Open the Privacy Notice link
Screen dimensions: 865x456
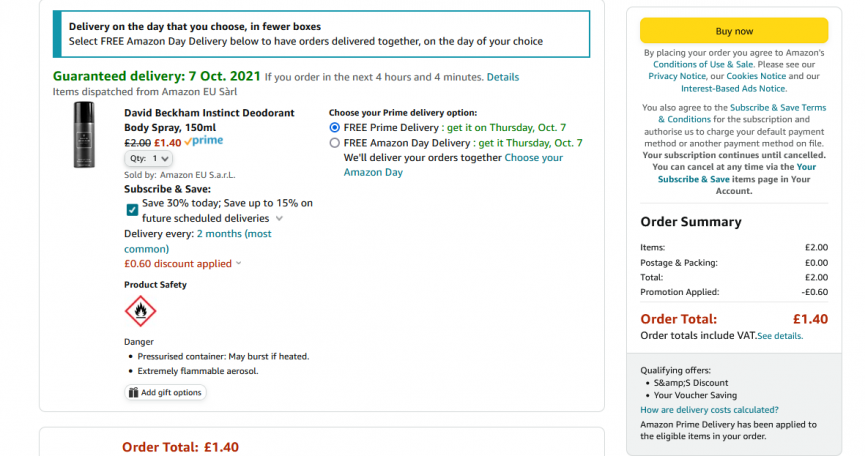[x=676, y=76]
